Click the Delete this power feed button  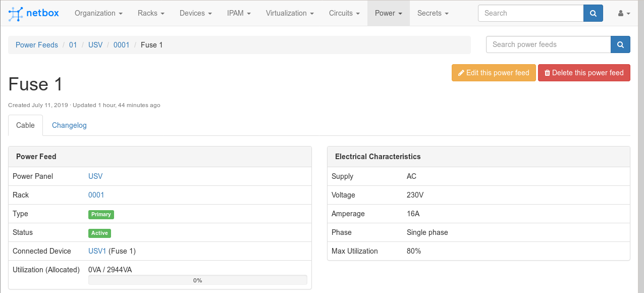pyautogui.click(x=584, y=73)
